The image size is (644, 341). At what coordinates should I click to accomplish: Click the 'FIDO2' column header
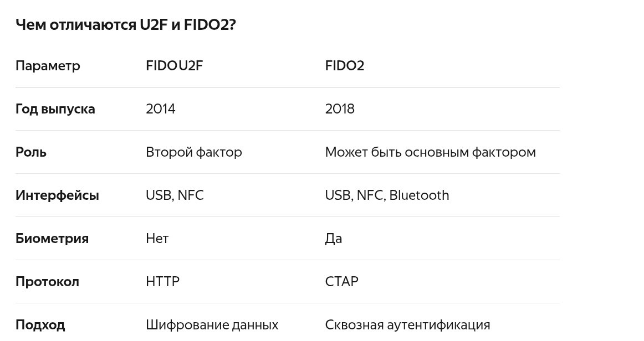click(345, 66)
